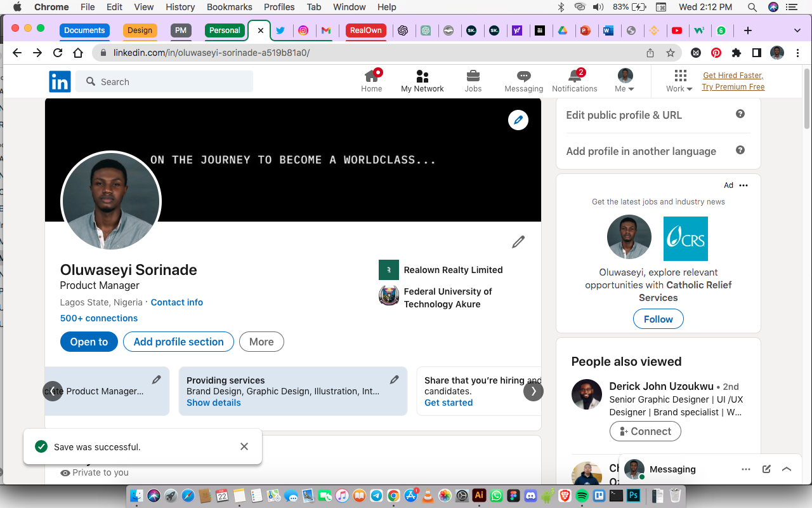The height and width of the screenshot is (508, 812).
Task: Advance the carousel with right arrow
Action: 534,391
